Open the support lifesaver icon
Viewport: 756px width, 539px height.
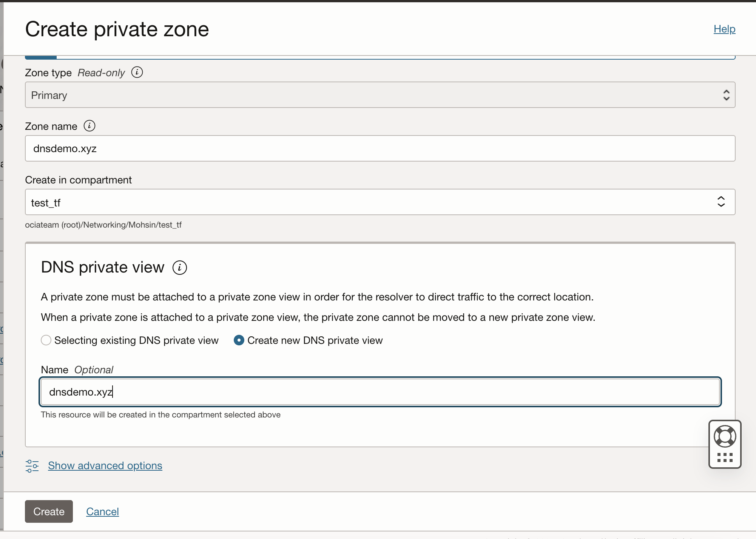click(725, 436)
